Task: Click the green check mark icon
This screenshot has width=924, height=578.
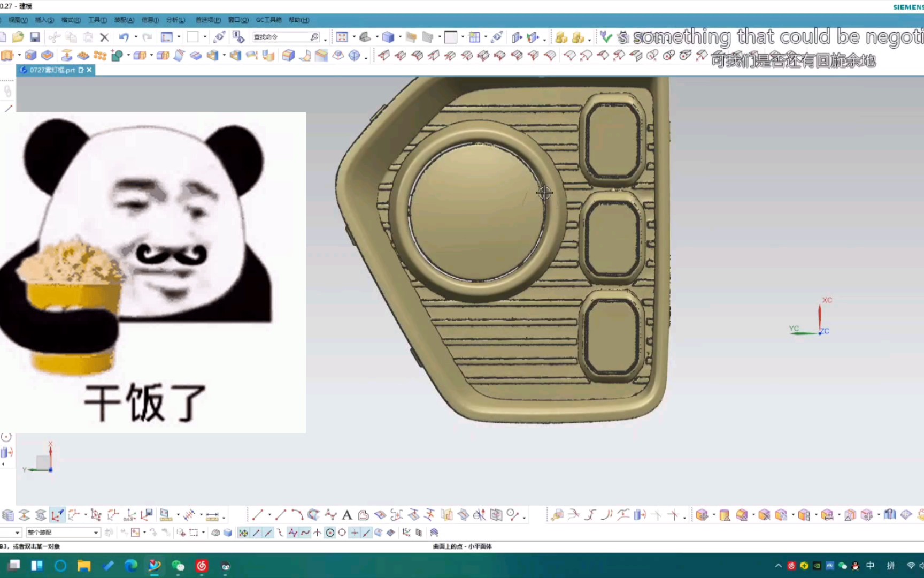Action: point(605,36)
